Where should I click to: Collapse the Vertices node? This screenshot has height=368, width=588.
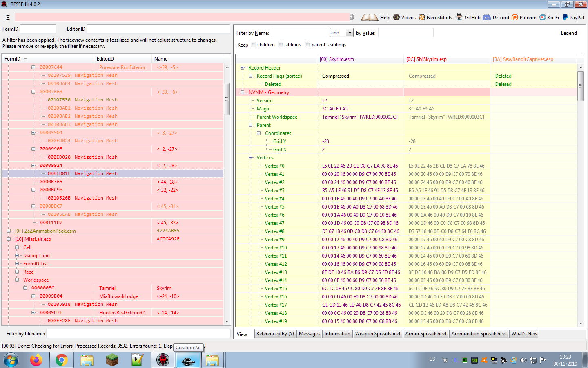250,158
